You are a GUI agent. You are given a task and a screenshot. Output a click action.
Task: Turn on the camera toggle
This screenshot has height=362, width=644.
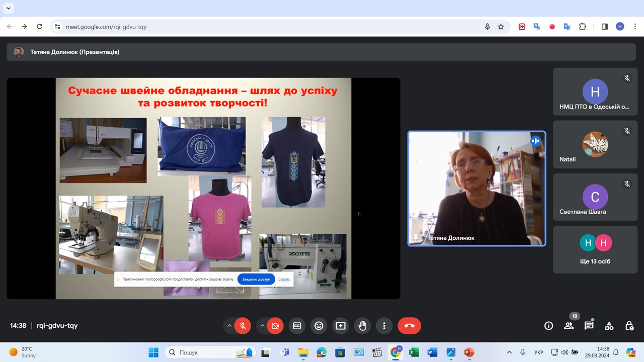coord(275,326)
